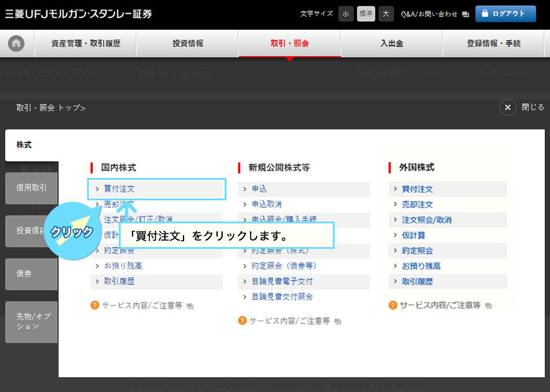
Task: Click new-window icon after 外国株式 サービス内容
Action: point(488,306)
